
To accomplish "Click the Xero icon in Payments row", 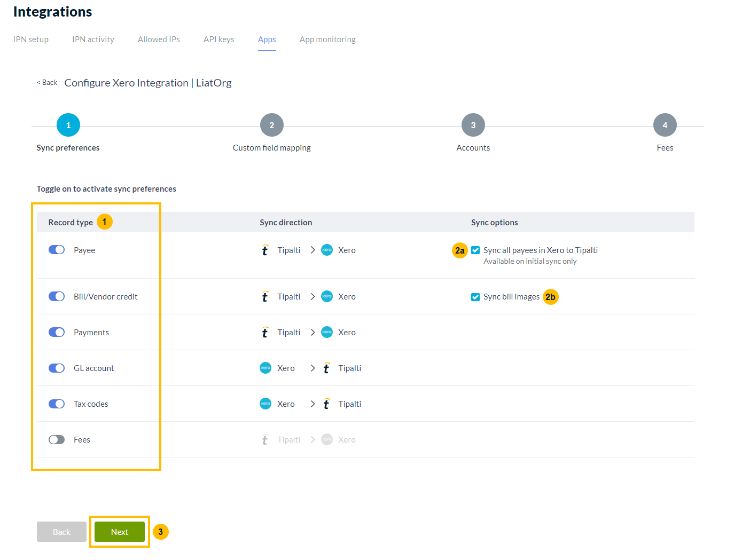I will (326, 332).
